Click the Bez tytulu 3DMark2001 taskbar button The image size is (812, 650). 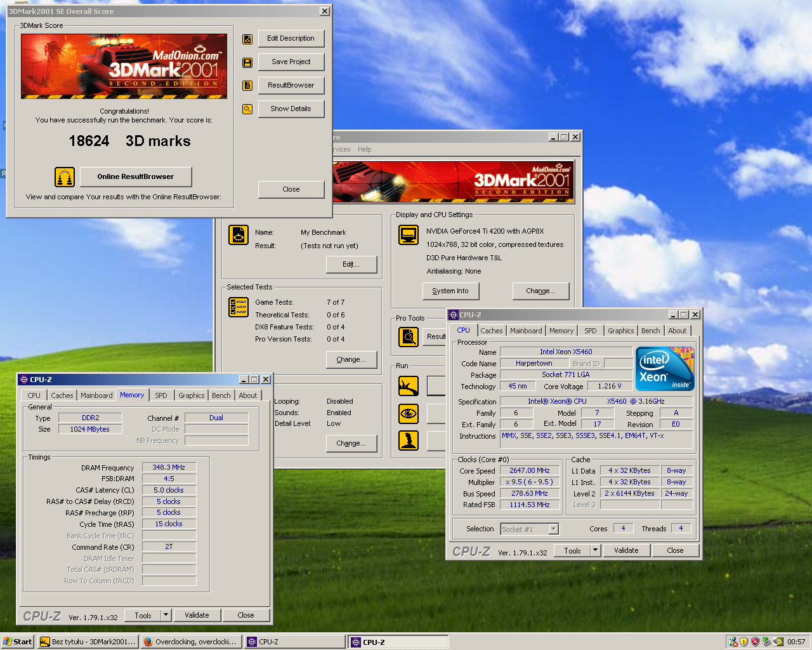click(x=88, y=642)
